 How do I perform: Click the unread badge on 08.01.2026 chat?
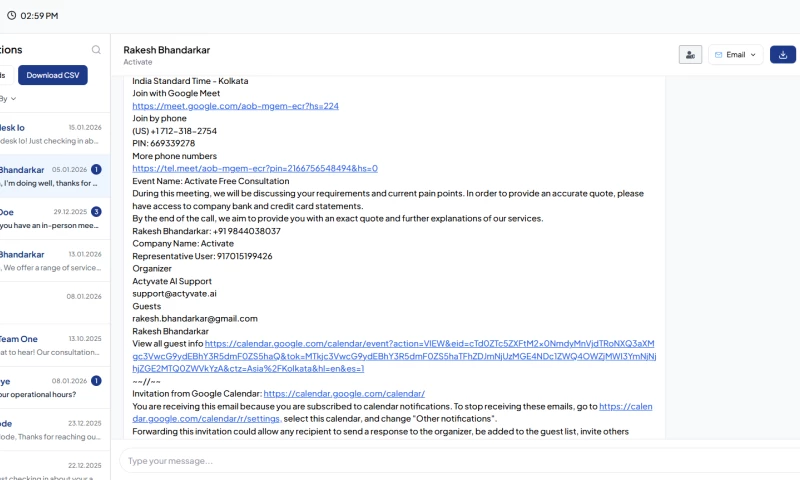point(96,381)
